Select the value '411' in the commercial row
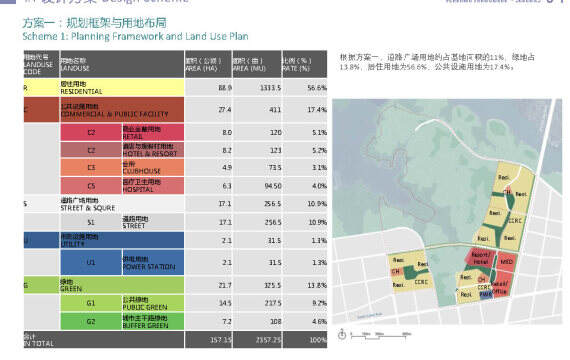The width and height of the screenshot is (570, 360). point(275,109)
